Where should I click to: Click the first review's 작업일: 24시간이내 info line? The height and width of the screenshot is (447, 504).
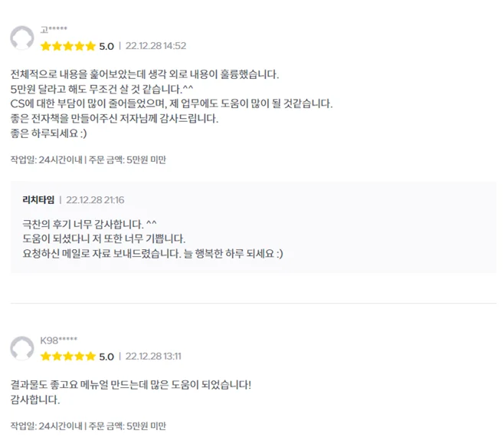88,159
